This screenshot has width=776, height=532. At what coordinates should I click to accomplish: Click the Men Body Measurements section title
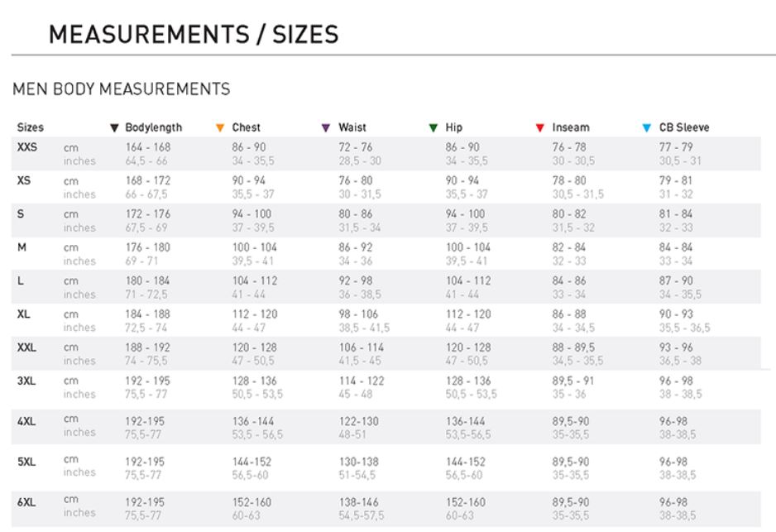[122, 89]
